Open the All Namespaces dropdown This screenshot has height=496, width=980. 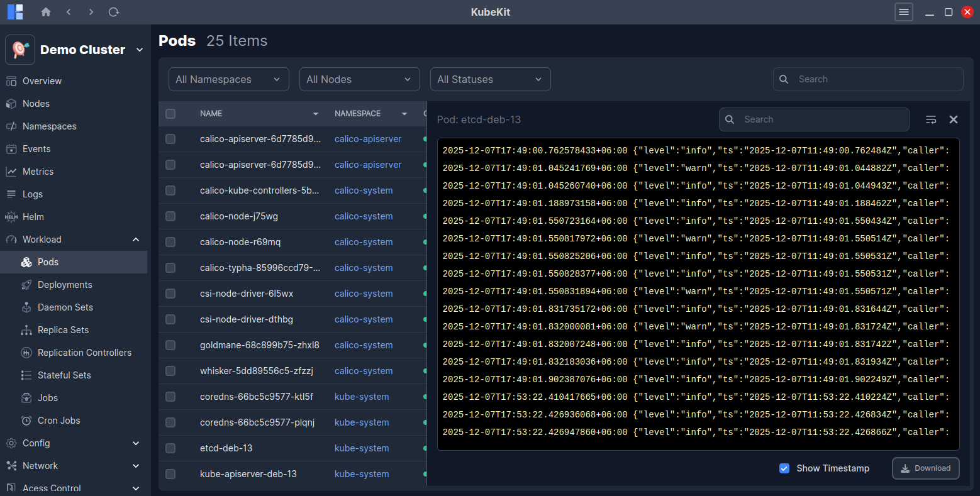pyautogui.click(x=228, y=79)
